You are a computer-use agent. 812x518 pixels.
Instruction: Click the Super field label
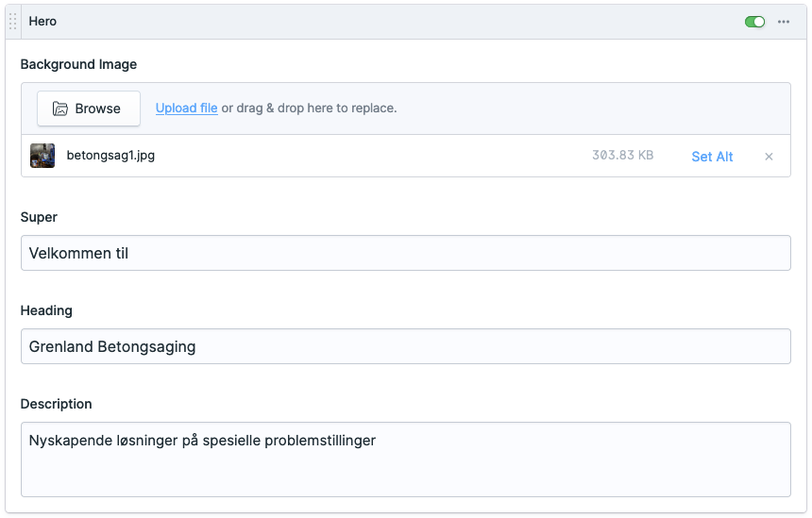pyautogui.click(x=39, y=217)
